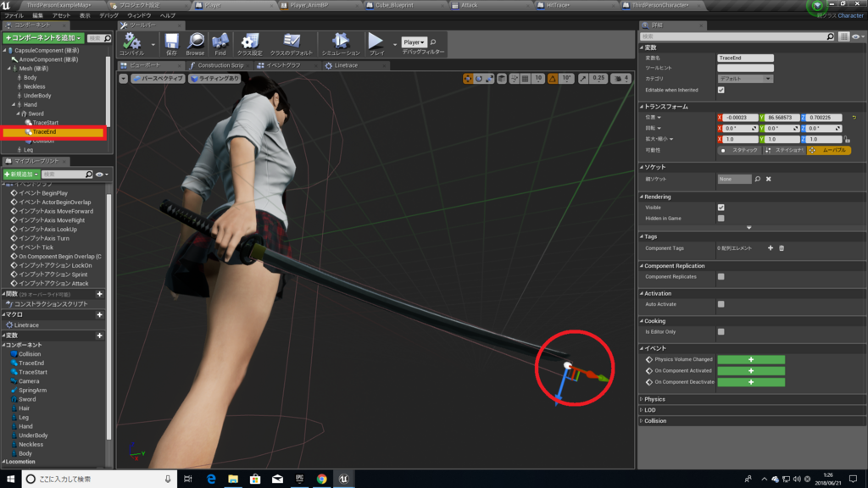Click the Compile (コンパイル) toolbar icon
Image resolution: width=868 pixels, height=488 pixels.
tap(131, 42)
